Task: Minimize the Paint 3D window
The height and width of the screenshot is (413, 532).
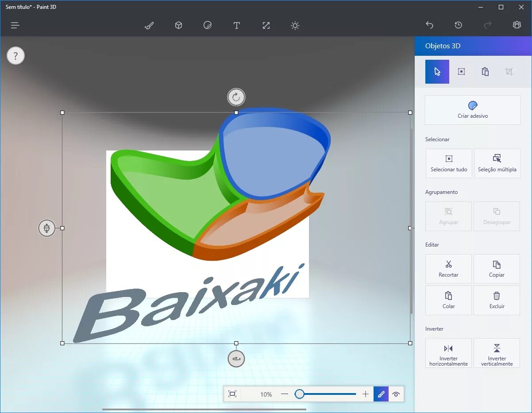Action: 481,7
